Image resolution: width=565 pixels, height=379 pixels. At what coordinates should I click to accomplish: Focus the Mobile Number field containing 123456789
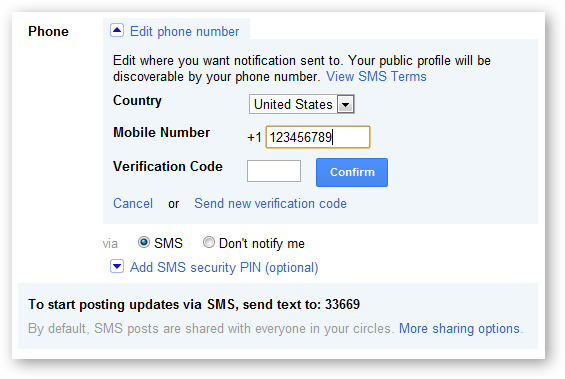click(x=318, y=137)
